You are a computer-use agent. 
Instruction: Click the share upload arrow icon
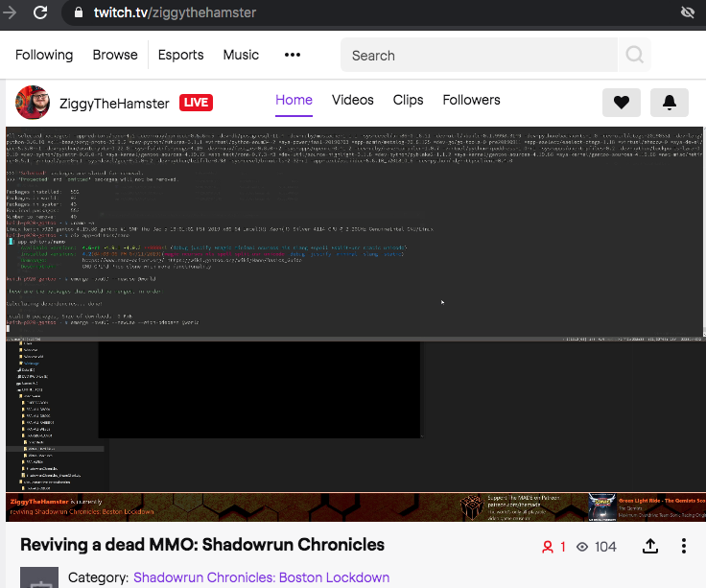point(650,546)
